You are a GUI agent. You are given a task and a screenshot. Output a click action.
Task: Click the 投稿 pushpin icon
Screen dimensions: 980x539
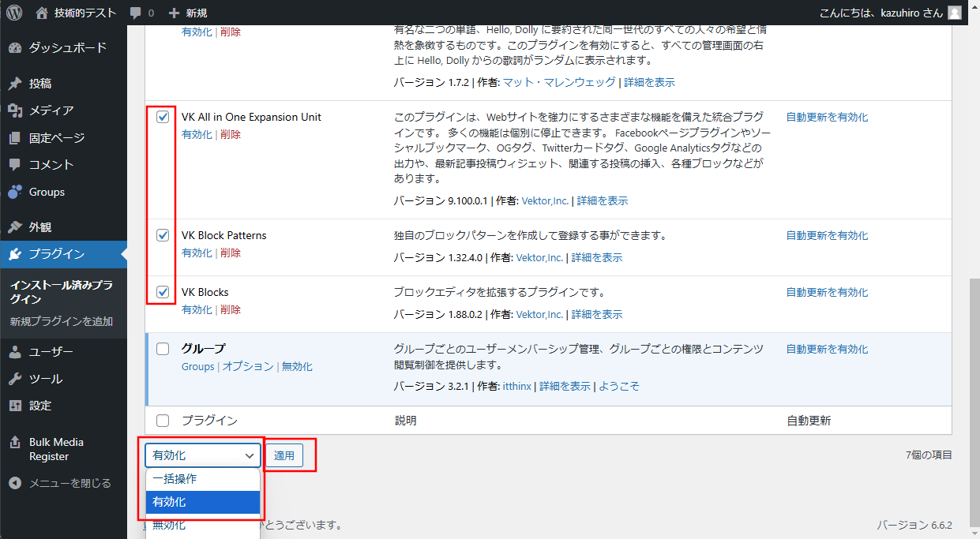(x=15, y=84)
